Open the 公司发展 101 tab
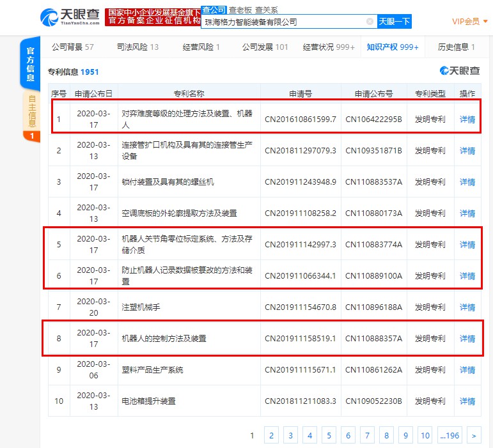The image size is (493, 448). tap(265, 47)
